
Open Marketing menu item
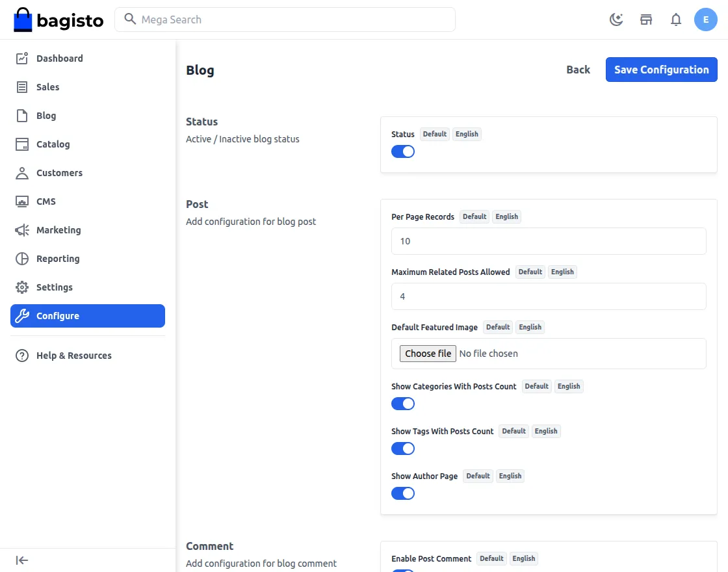(87, 230)
